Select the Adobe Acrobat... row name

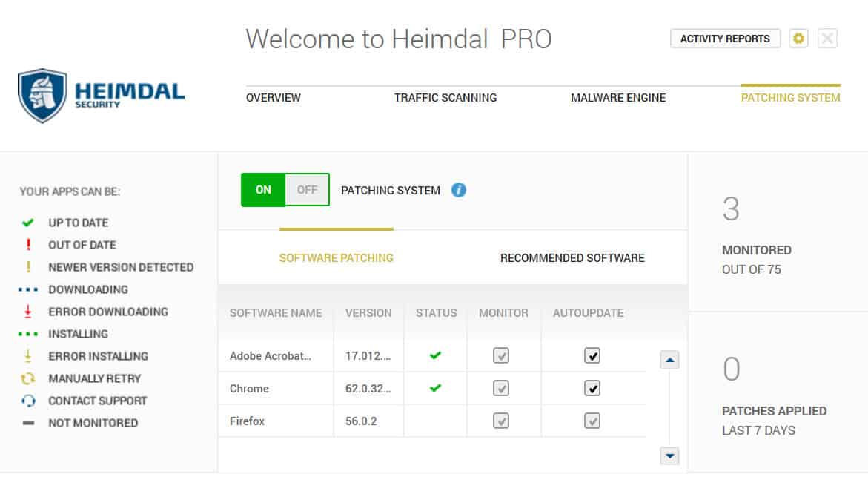270,356
